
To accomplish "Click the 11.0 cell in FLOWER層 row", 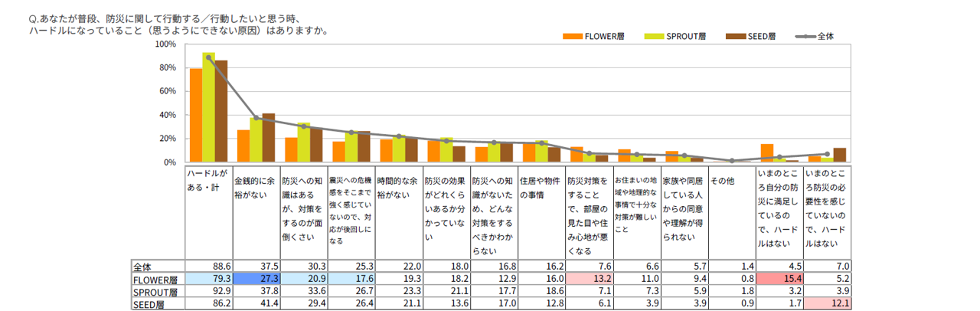I will (x=636, y=280).
